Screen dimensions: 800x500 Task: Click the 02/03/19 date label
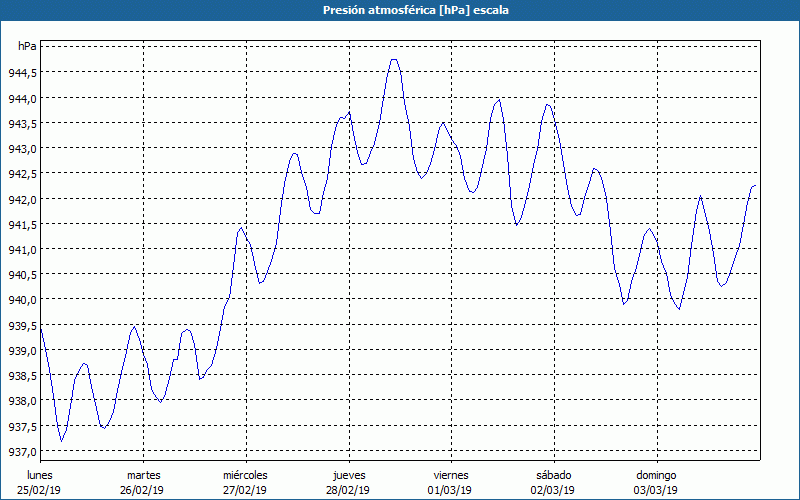553,490
